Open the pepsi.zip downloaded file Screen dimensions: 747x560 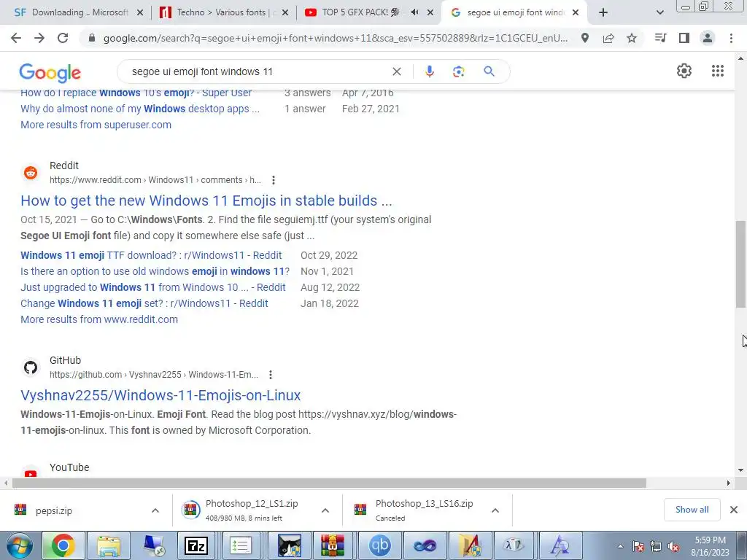53,510
